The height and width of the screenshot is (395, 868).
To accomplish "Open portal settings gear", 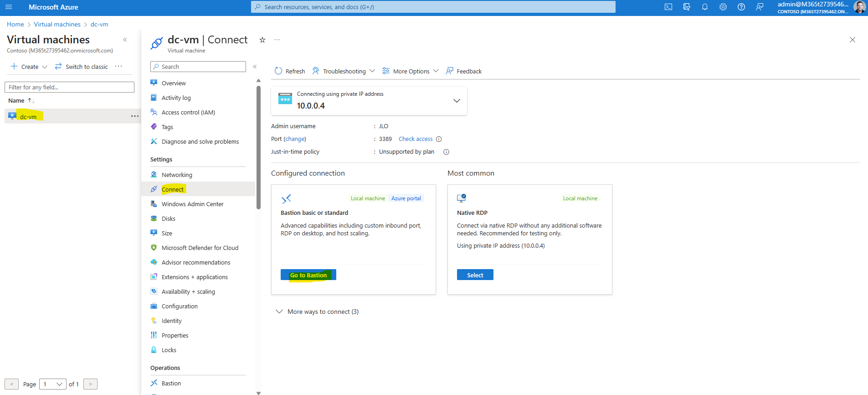I will (723, 7).
